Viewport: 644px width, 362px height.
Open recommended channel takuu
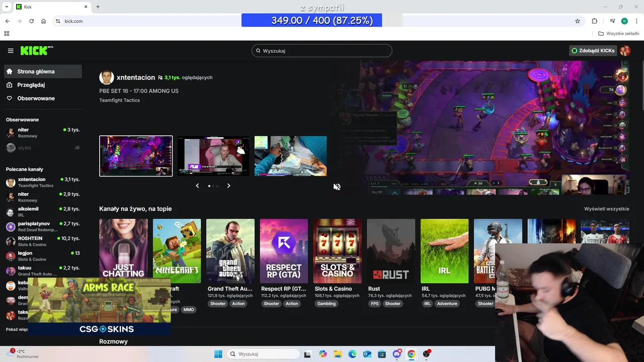43,271
